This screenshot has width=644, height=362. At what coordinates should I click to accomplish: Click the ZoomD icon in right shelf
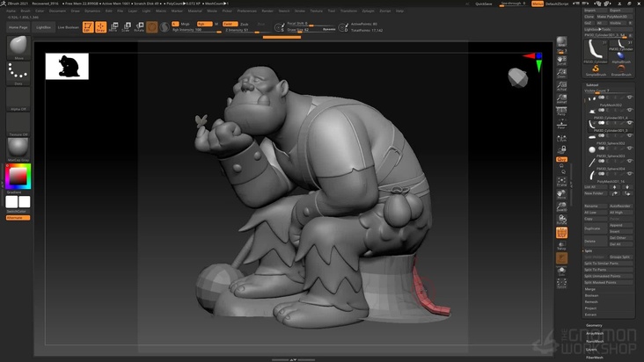point(561,207)
